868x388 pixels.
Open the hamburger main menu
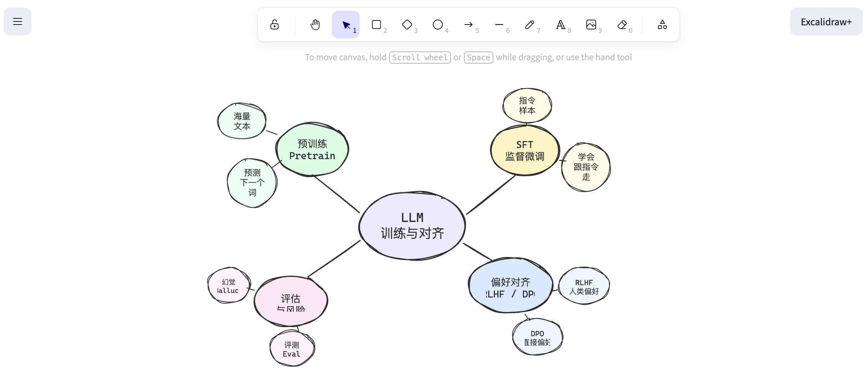click(18, 21)
